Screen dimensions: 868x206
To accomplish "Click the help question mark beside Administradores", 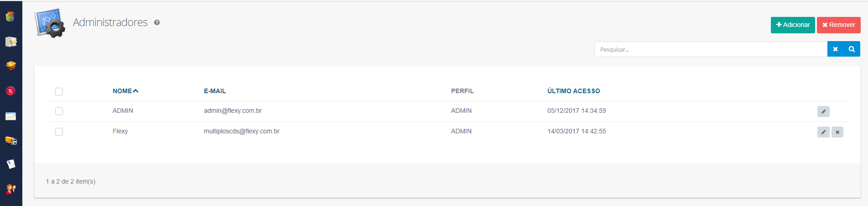I will click(x=157, y=22).
